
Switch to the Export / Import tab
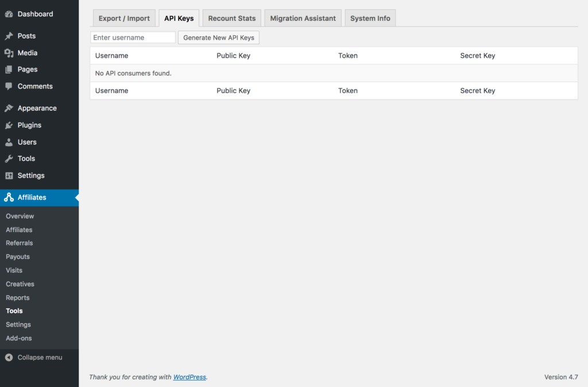pyautogui.click(x=124, y=18)
